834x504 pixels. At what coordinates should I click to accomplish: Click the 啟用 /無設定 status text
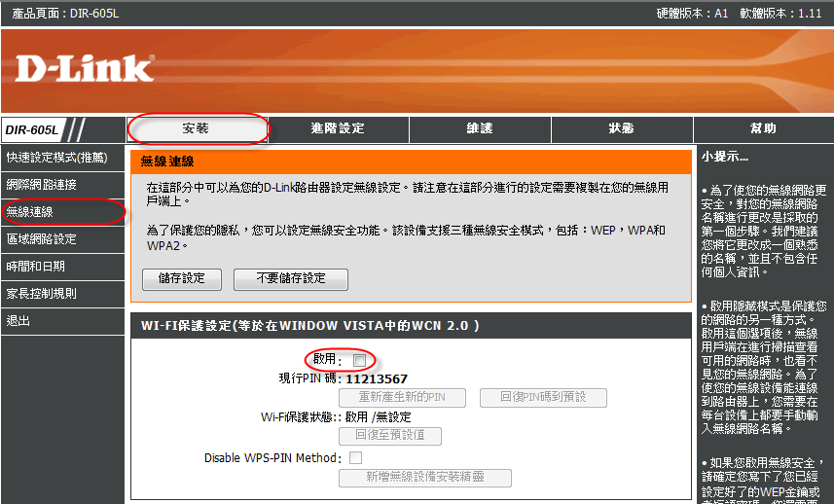coord(379,417)
